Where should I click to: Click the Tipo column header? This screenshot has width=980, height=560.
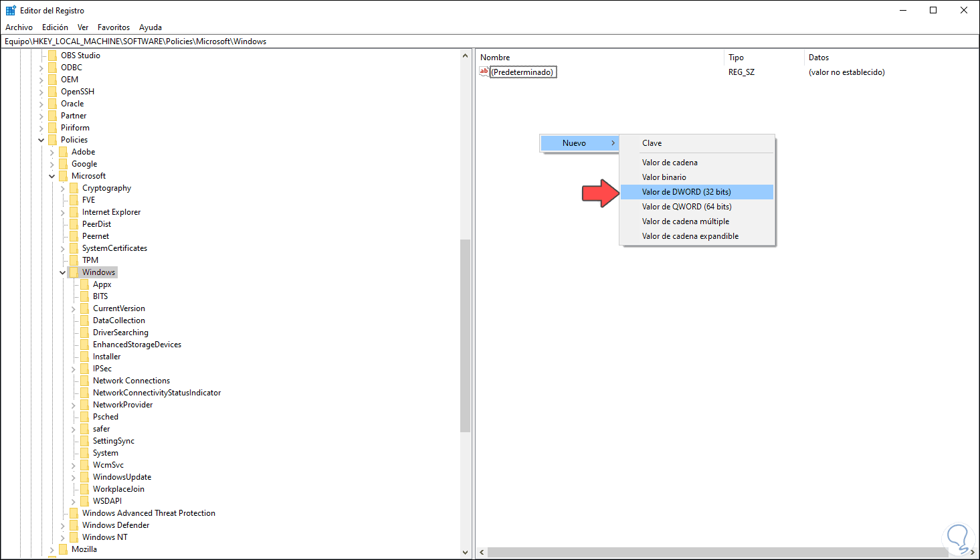pos(764,58)
